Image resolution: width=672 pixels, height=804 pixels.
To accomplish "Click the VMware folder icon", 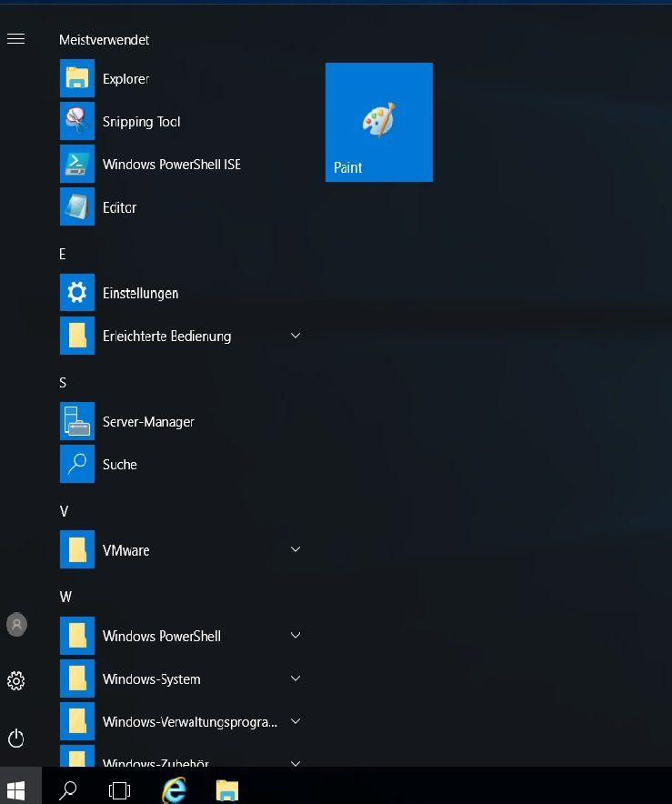I will pyautogui.click(x=77, y=549).
